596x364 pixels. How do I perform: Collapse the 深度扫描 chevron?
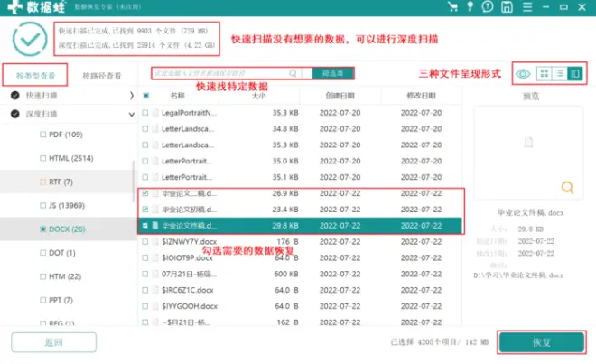coord(132,114)
